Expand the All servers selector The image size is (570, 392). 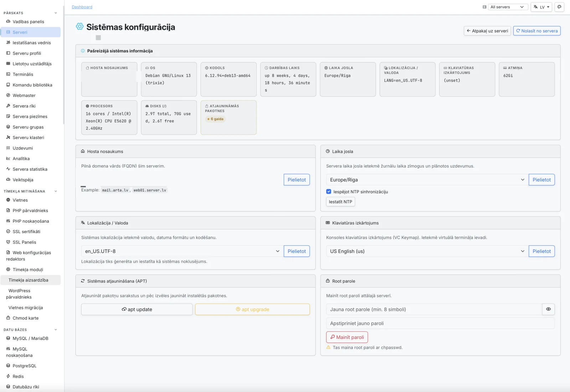pos(508,7)
